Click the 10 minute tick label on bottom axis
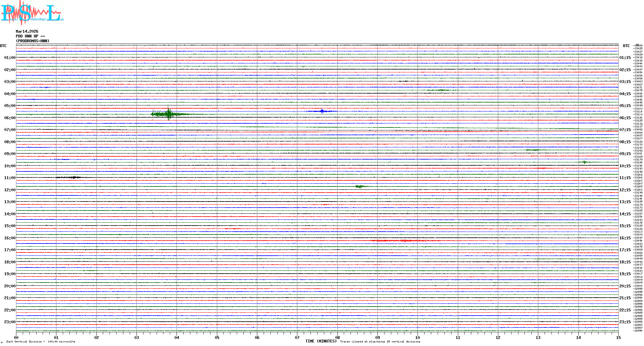Screen dimensions: 644x346 [417, 337]
